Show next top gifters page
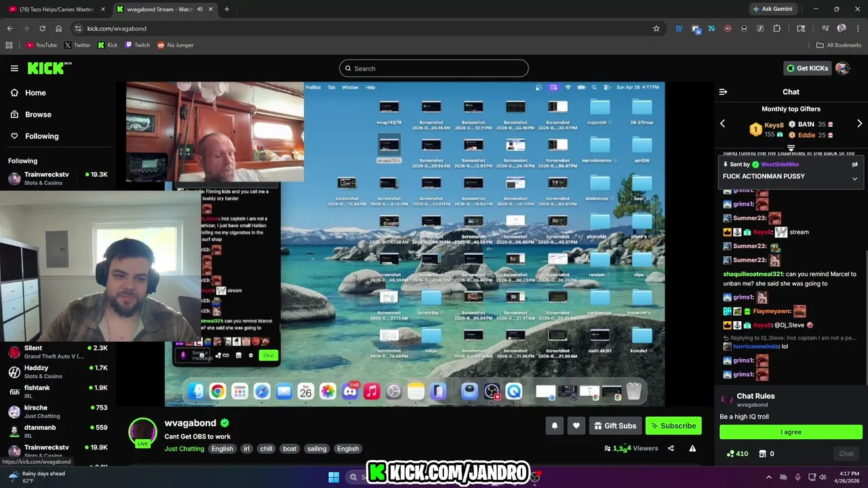 tap(859, 123)
